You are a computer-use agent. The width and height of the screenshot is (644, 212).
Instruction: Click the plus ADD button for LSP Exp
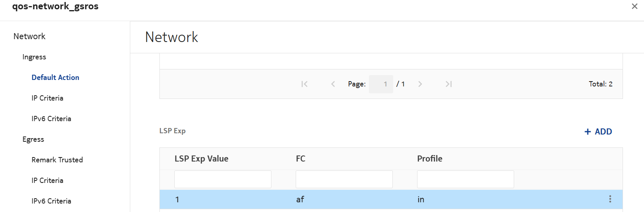click(x=598, y=132)
